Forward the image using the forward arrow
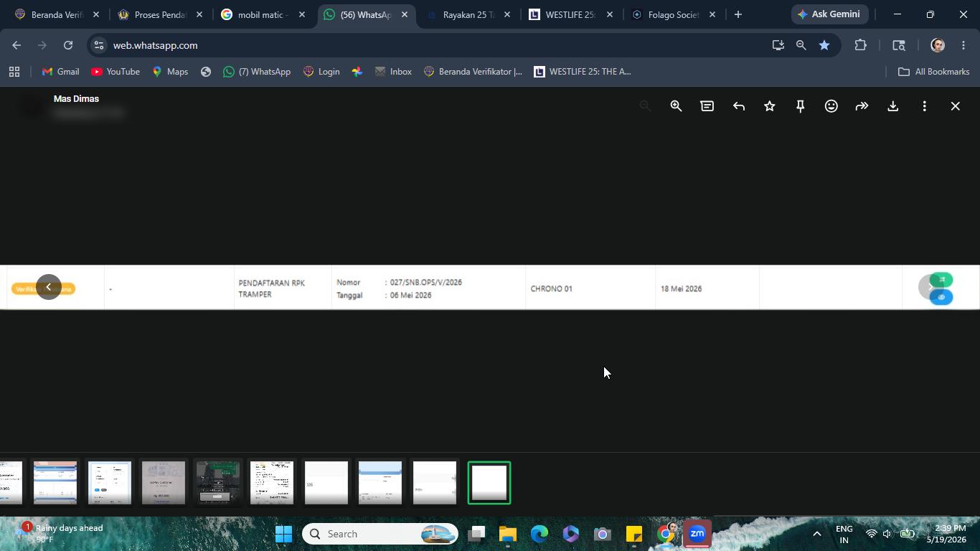Image resolution: width=980 pixels, height=551 pixels. coord(862,106)
